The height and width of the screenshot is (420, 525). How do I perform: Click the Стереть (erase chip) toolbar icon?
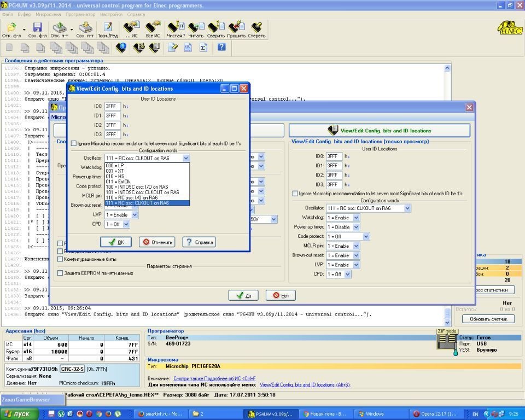point(256,27)
